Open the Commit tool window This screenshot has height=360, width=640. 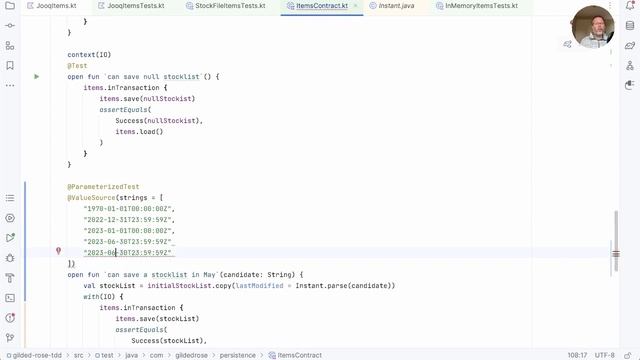point(10,25)
